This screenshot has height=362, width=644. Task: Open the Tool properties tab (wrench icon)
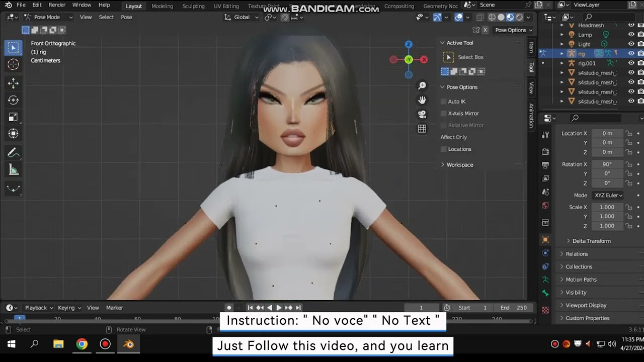(x=545, y=135)
